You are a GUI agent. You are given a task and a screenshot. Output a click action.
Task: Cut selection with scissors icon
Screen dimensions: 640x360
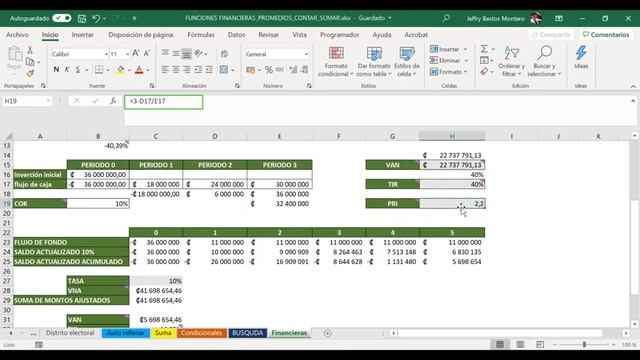click(x=30, y=51)
